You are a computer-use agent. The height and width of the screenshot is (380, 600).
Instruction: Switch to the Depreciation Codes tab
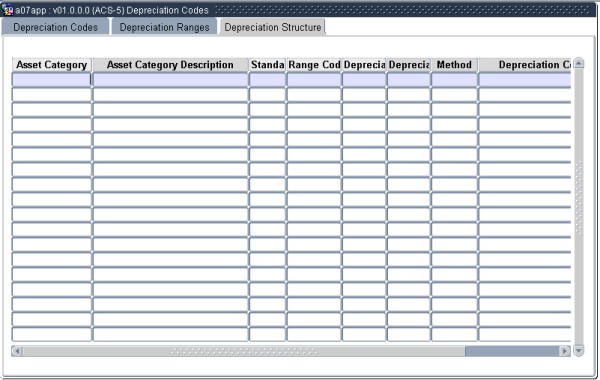coord(55,27)
